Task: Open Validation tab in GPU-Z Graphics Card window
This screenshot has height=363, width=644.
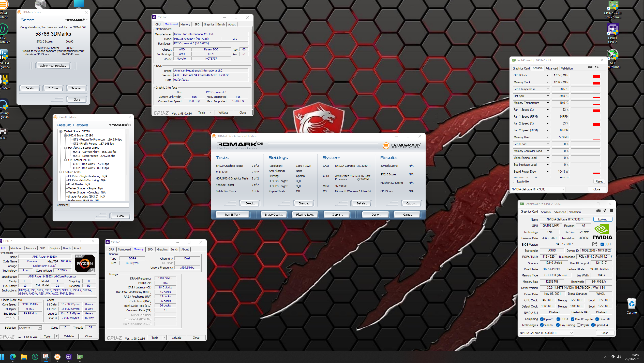Action: pos(575,212)
